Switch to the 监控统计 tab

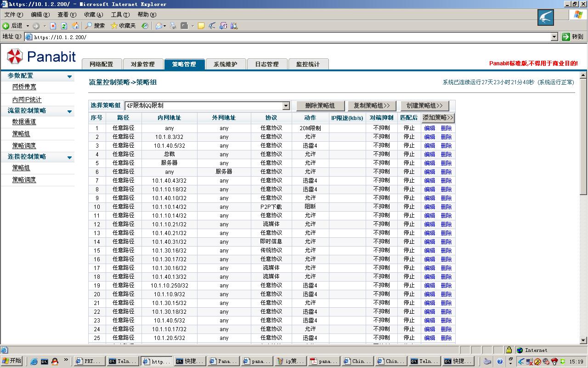308,64
